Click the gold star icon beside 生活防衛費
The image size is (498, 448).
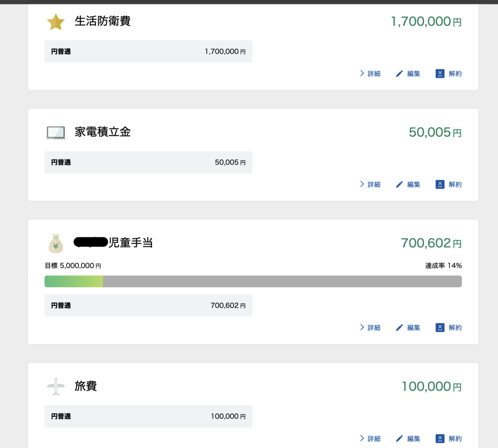tap(55, 22)
